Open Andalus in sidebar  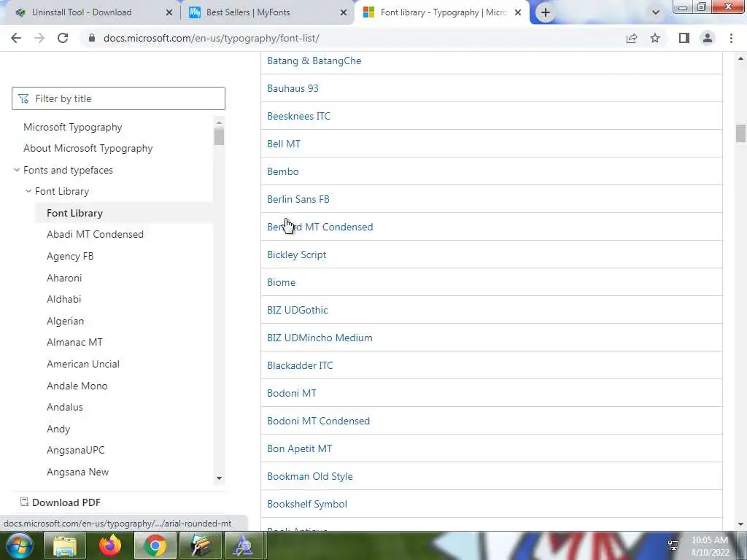click(x=65, y=407)
